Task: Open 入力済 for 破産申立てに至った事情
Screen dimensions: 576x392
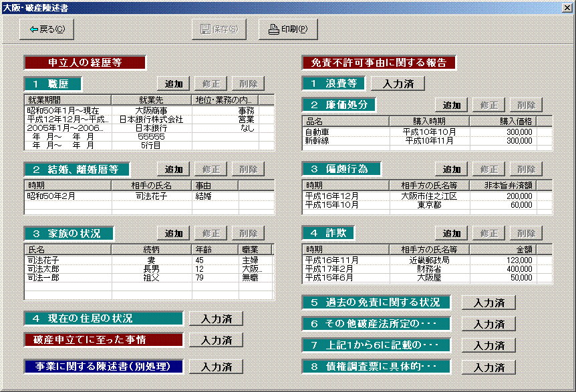Action: pos(216,341)
